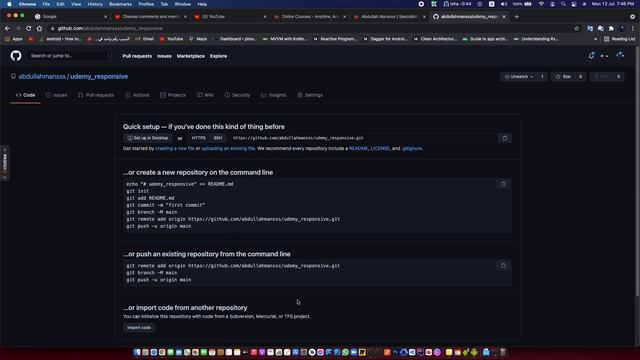640x360 pixels.
Task: Open the Projects tab
Action: 173,95
